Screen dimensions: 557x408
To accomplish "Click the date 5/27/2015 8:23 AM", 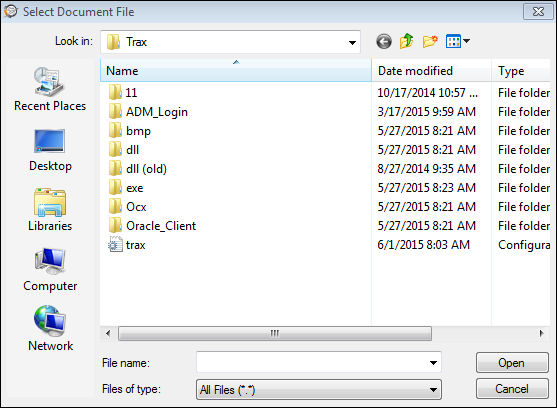I will pos(426,188).
